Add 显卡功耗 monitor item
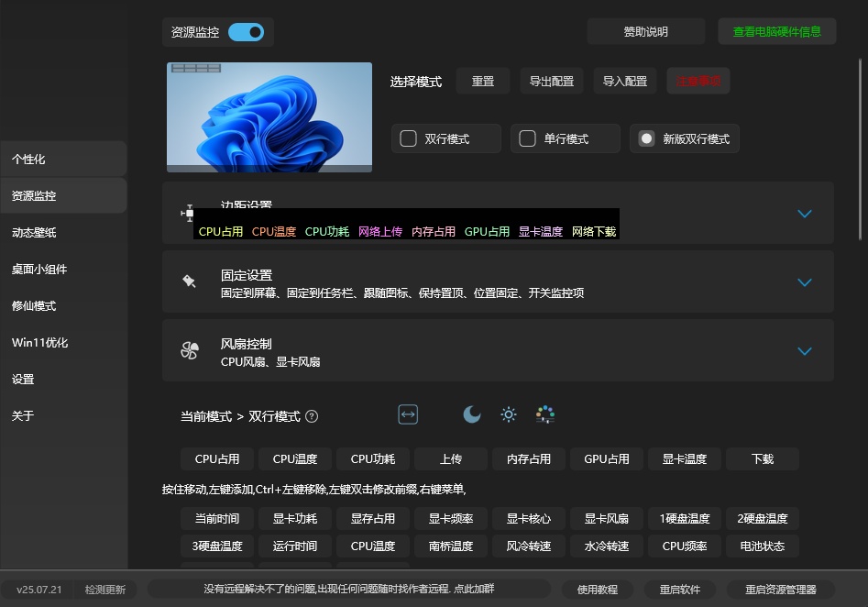Screen dimensions: 868x607 (x=295, y=518)
